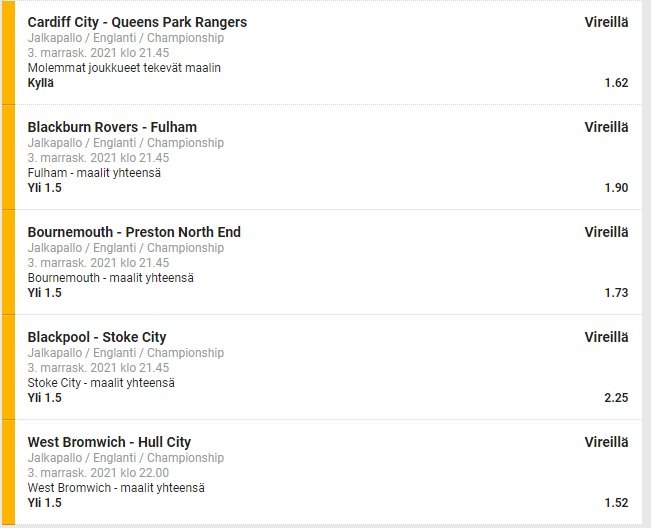Screen dimensions: 651x528
Task: Open the Cardiff City - Queens Park Rangers match
Action: click(137, 22)
